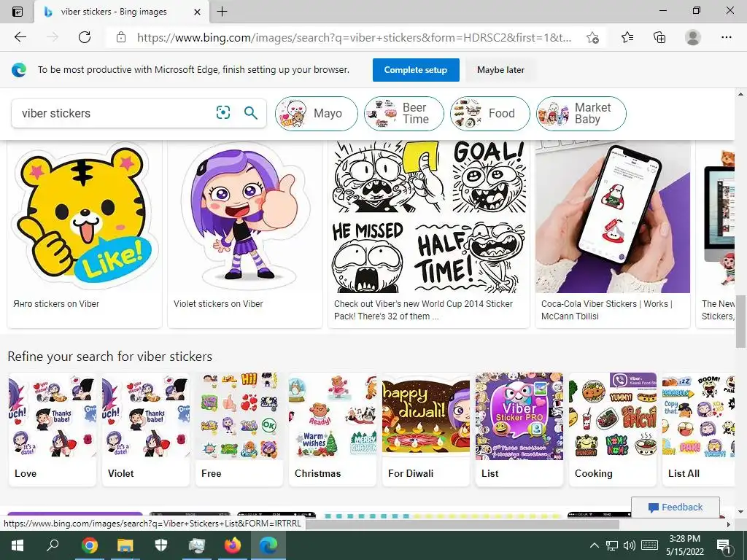The width and height of the screenshot is (747, 560).
Task: Click Coca-Cola Viber Stickers caption
Action: pos(606,310)
